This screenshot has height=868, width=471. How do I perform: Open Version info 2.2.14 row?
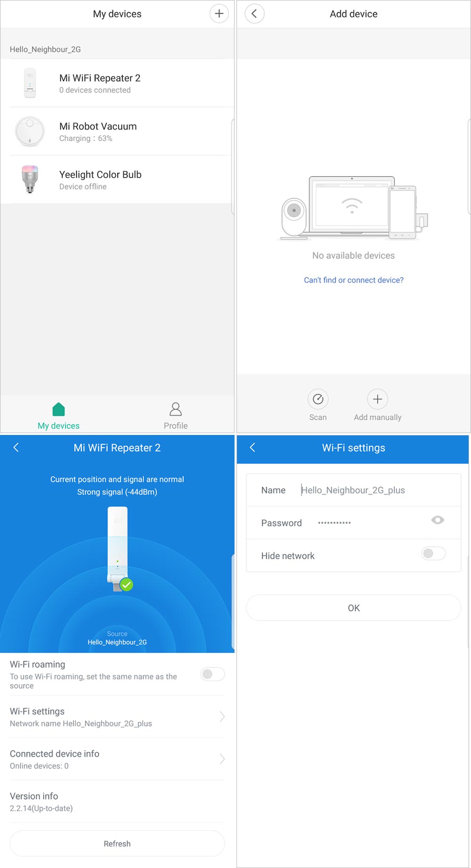pos(117,802)
